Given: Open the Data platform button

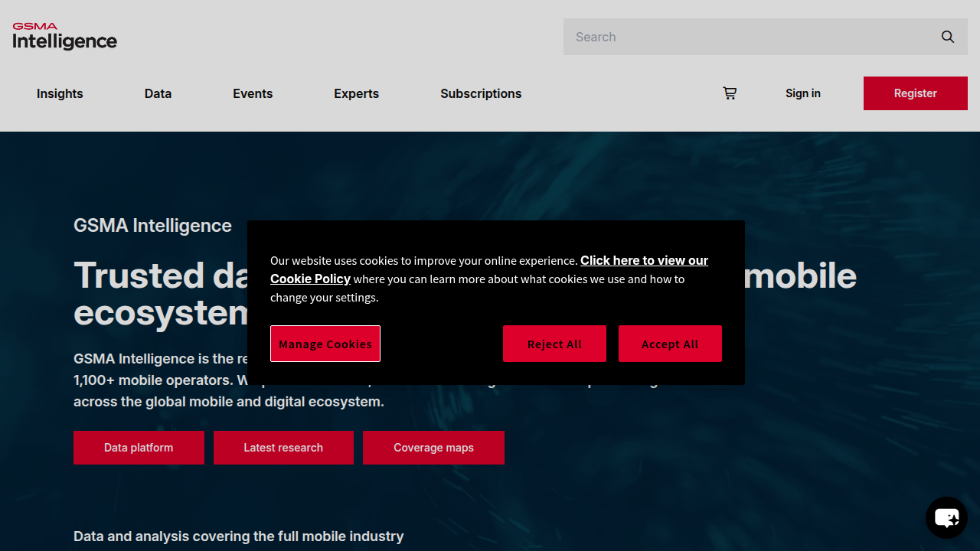Looking at the screenshot, I should [139, 448].
